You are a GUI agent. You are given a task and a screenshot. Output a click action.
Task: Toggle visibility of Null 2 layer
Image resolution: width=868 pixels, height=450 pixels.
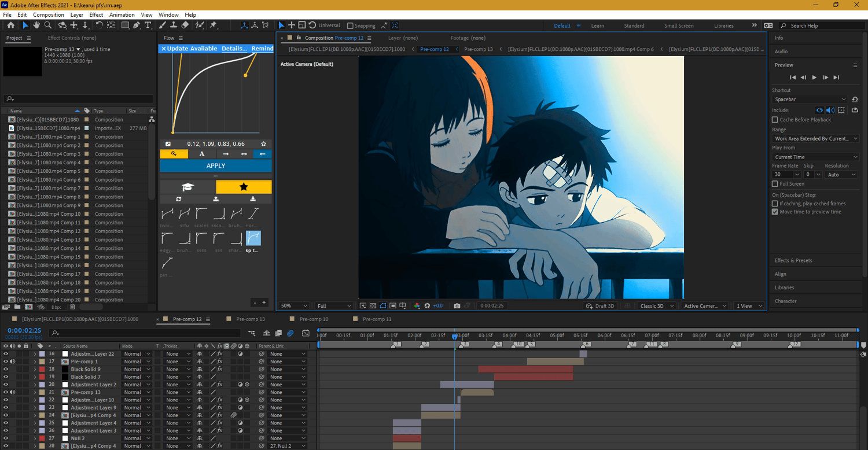6,438
